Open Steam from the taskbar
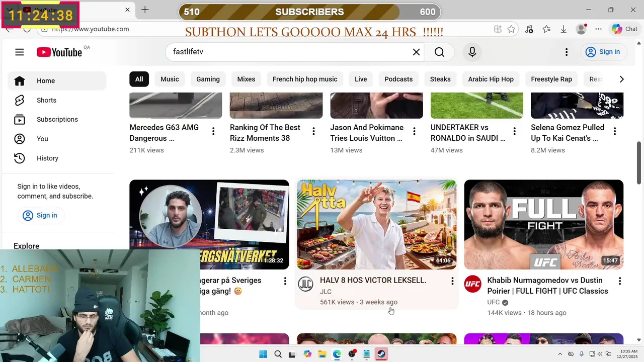The image size is (644, 362). pyautogui.click(x=381, y=354)
